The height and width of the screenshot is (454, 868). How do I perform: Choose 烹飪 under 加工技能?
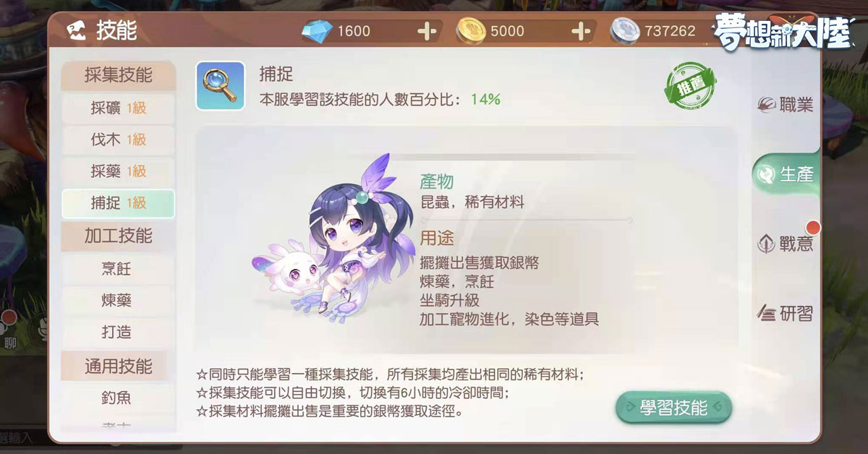point(119,270)
